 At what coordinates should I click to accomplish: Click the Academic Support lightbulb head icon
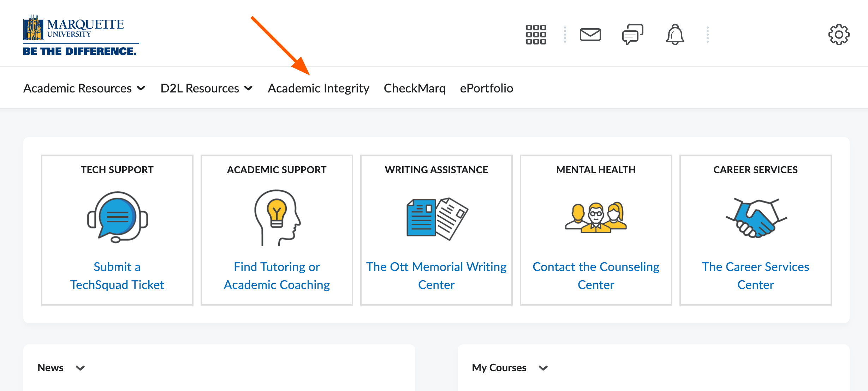[x=277, y=218]
